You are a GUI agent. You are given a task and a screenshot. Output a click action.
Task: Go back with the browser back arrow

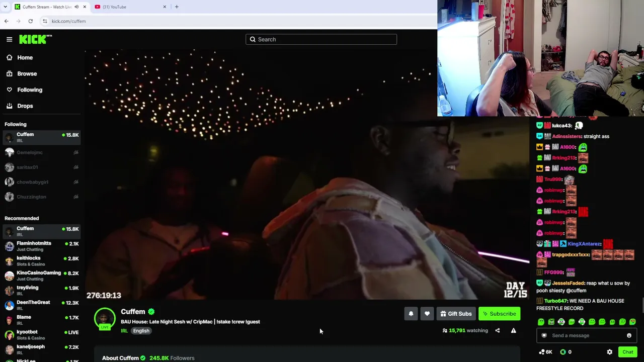(6, 21)
